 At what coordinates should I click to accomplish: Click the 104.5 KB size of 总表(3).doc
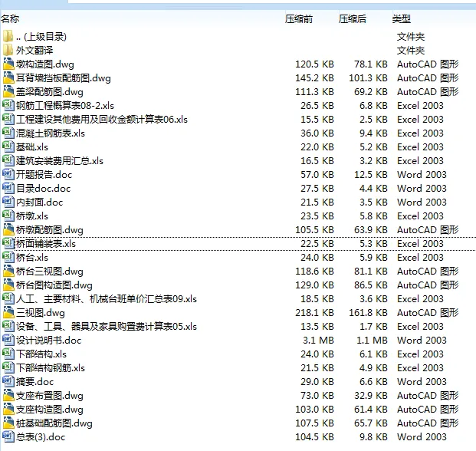pyautogui.click(x=314, y=436)
